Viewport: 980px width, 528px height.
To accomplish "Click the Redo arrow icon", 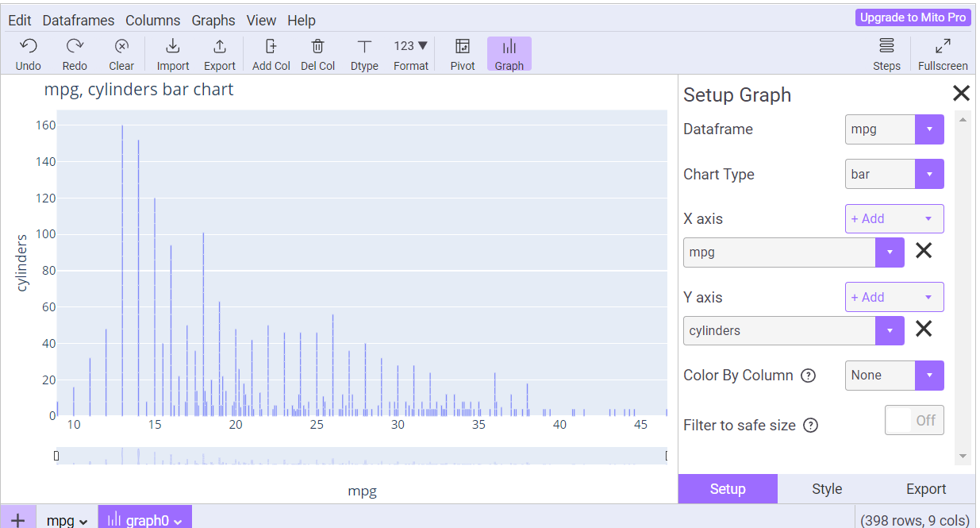I will 75,46.
